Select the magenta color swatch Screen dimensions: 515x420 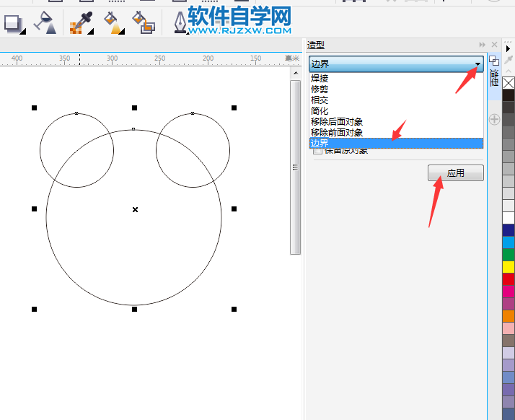tap(509, 292)
